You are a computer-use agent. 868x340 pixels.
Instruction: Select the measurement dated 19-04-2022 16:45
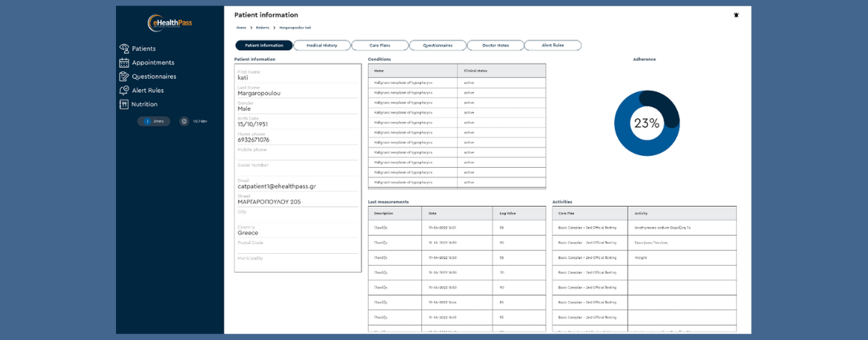(x=456, y=318)
